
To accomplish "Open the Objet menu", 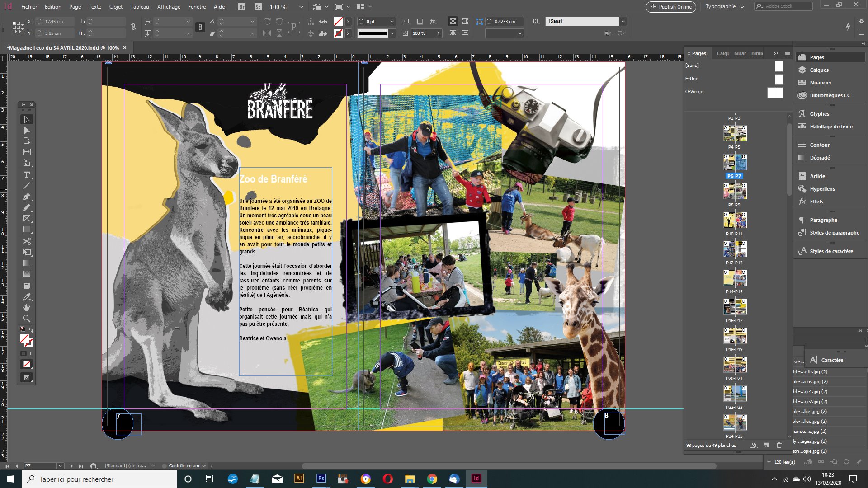I will (x=116, y=7).
